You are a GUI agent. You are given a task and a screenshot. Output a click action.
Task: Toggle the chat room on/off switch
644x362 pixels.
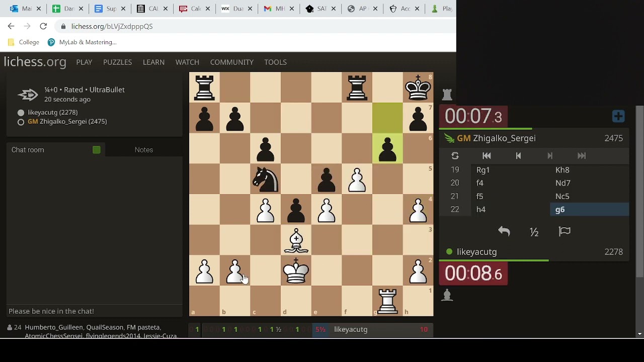click(x=97, y=150)
